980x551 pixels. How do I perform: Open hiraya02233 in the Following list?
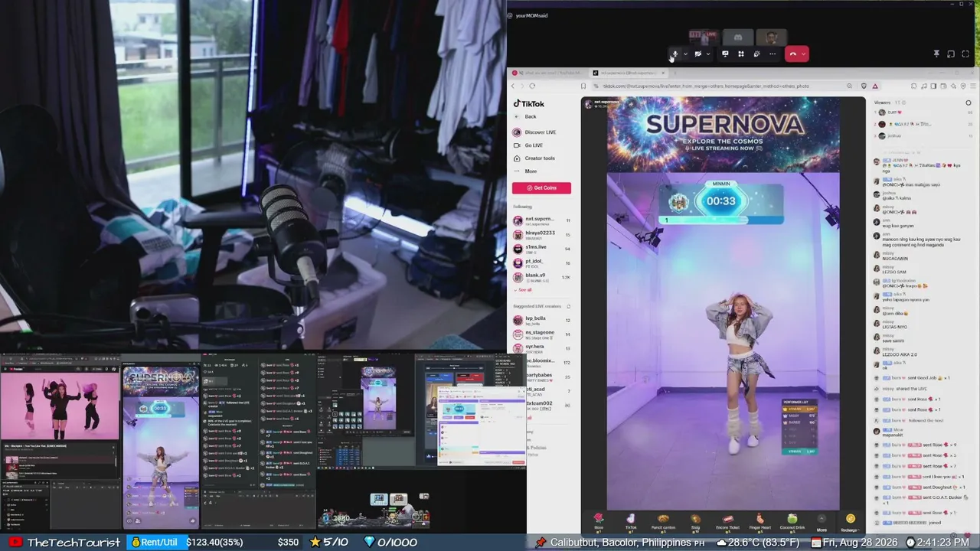coord(541,234)
